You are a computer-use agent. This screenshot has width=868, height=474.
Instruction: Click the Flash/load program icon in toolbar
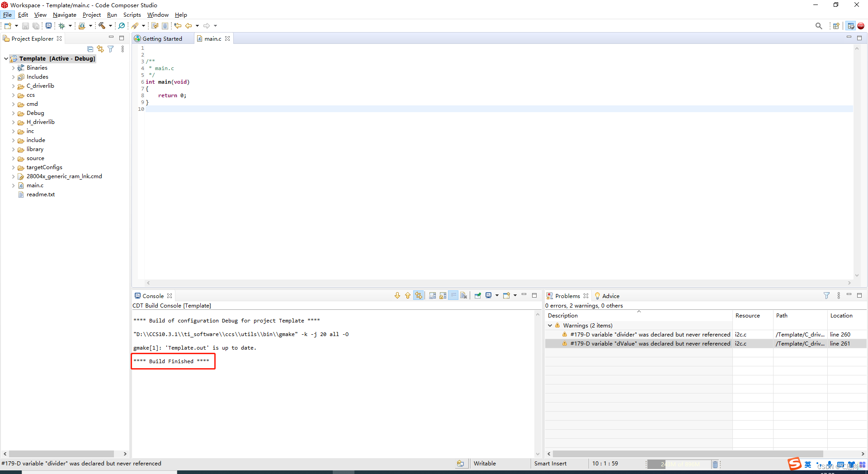pyautogui.click(x=82, y=26)
